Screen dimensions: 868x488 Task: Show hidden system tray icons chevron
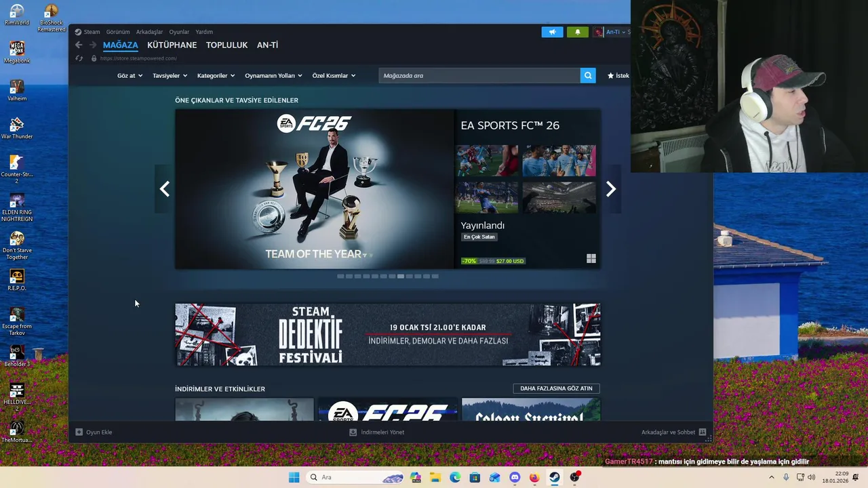tap(771, 477)
